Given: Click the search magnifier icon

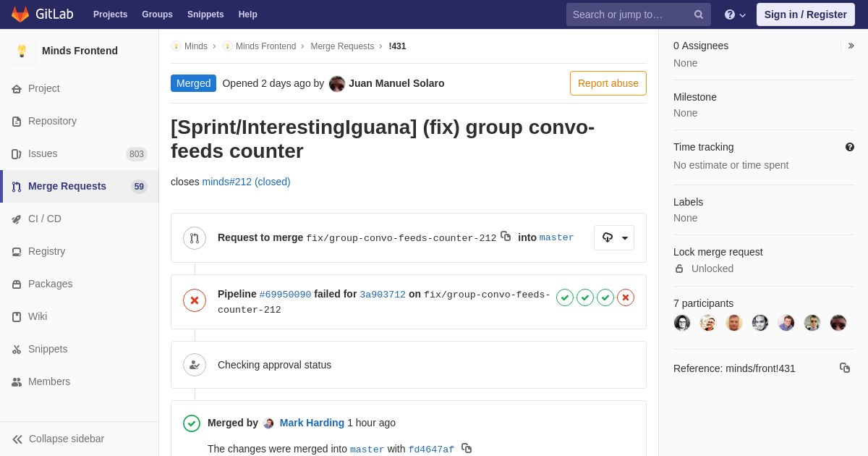Looking at the screenshot, I should pyautogui.click(x=698, y=14).
